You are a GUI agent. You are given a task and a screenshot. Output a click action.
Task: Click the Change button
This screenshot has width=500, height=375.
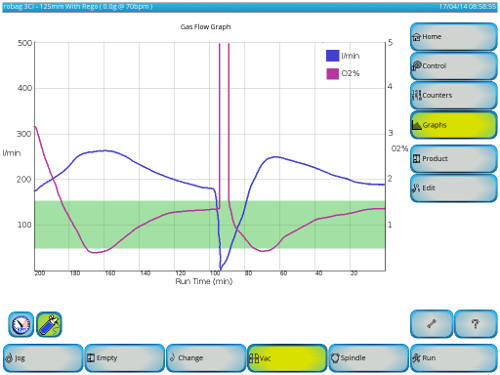pos(206,358)
